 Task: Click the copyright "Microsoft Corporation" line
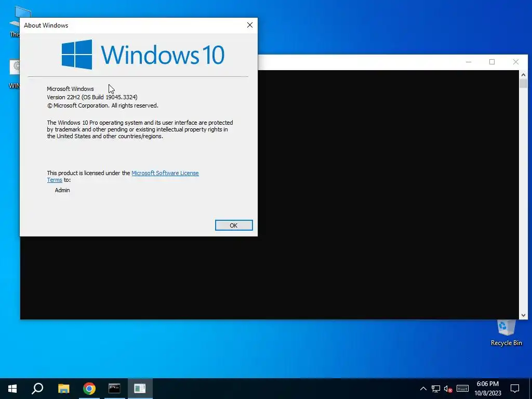click(102, 105)
